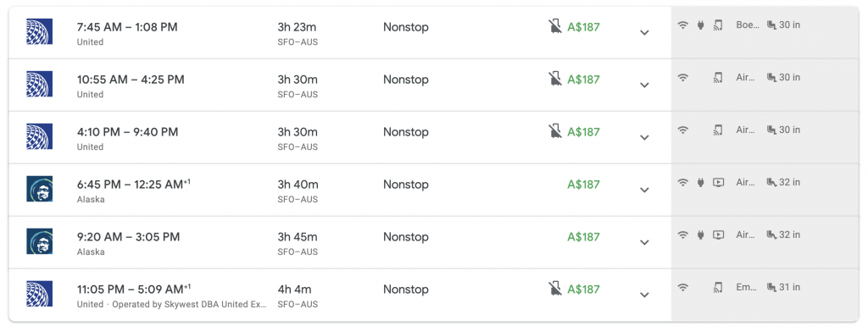Screen dimensions: 868x331
Task: Select the 4:10 PM – 9:40 PM flight time
Action: pyautogui.click(x=127, y=132)
